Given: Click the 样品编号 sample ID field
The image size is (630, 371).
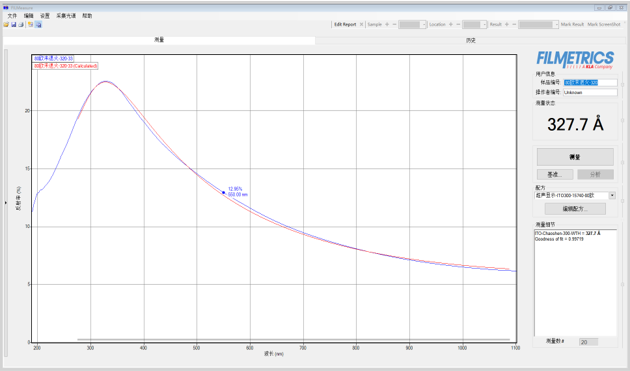Looking at the screenshot, I should tap(590, 82).
